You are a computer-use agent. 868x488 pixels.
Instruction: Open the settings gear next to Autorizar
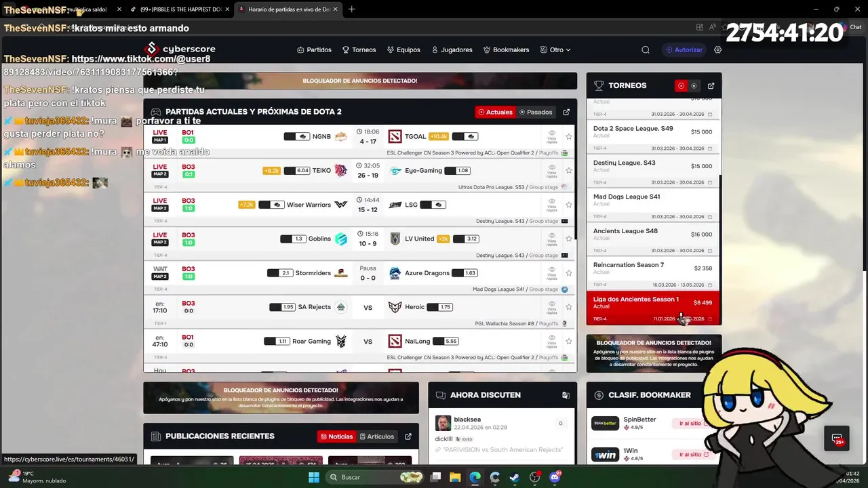point(718,49)
